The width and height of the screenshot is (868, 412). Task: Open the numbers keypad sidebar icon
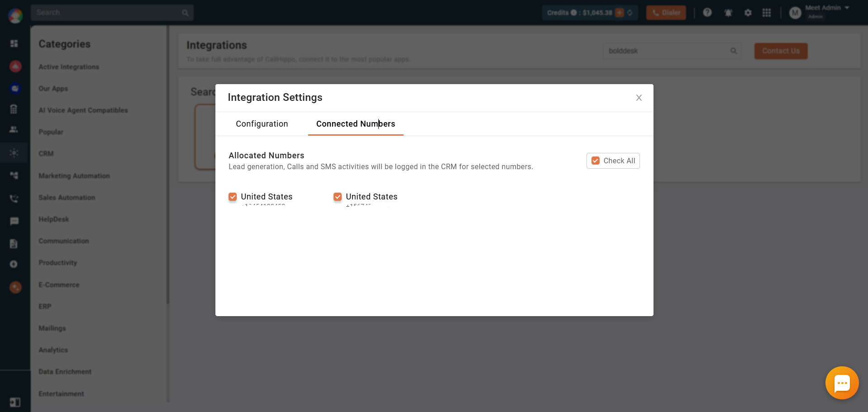click(14, 109)
